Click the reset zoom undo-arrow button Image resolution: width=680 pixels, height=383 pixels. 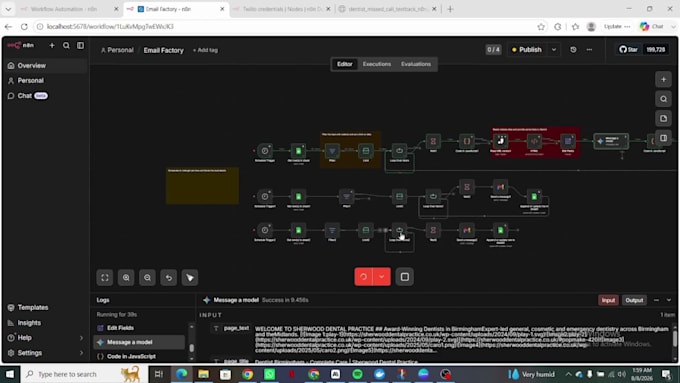169,278
